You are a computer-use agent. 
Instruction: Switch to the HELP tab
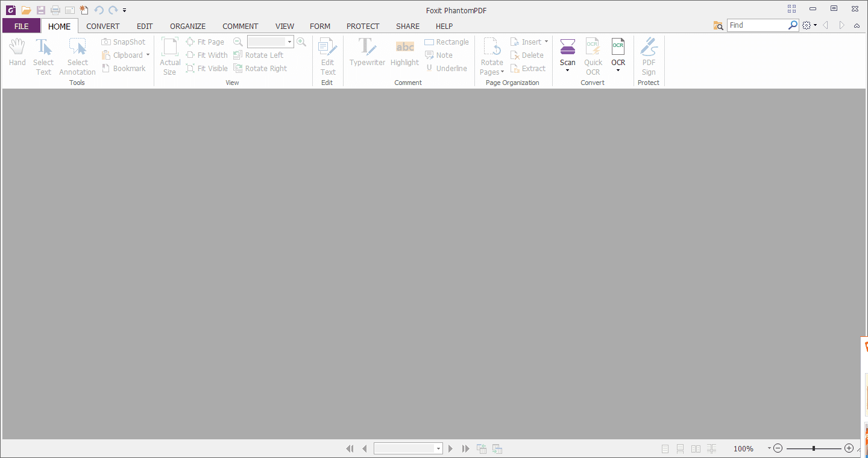point(444,26)
